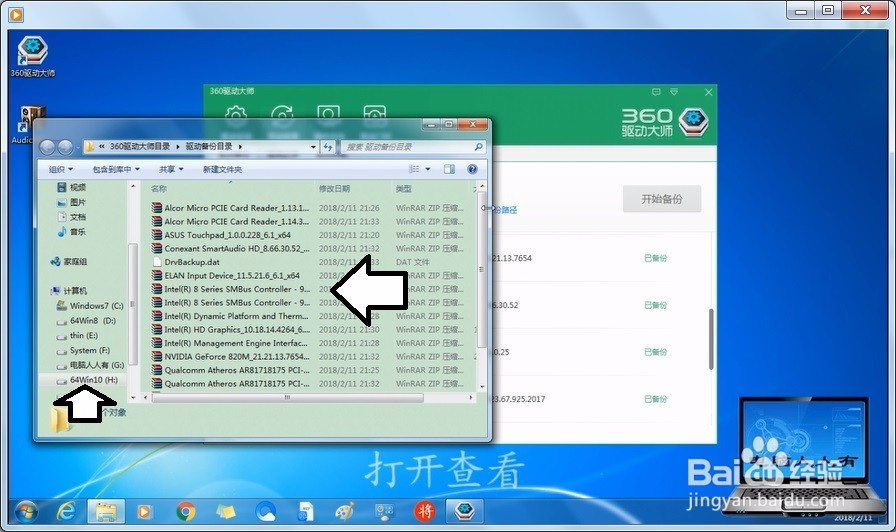
Task: Open feedback icon in 360驱动大师 title bar
Action: pos(656,91)
